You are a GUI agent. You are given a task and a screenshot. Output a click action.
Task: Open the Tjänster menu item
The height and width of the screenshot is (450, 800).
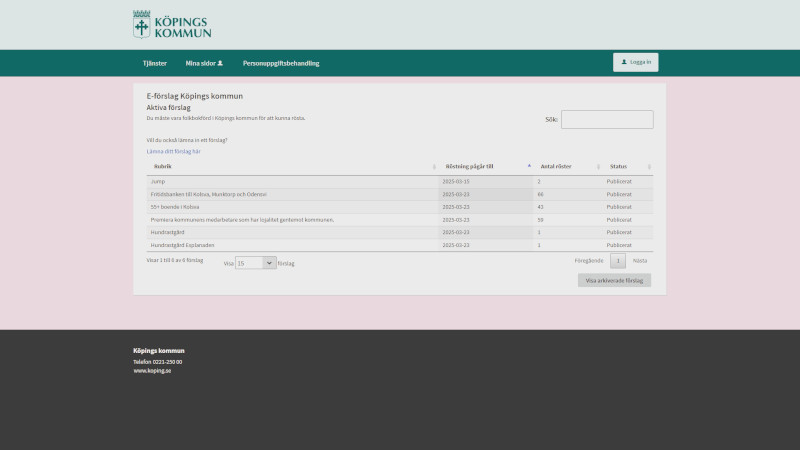(155, 63)
